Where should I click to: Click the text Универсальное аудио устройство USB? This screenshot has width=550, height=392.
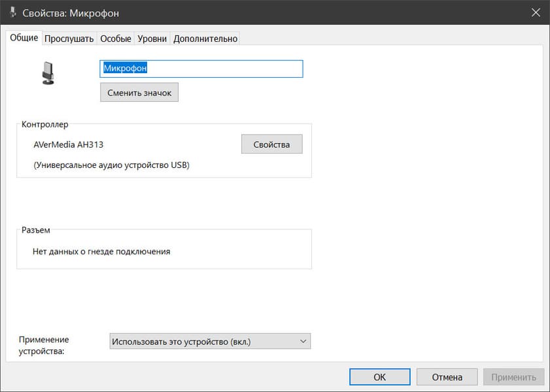pyautogui.click(x=112, y=165)
